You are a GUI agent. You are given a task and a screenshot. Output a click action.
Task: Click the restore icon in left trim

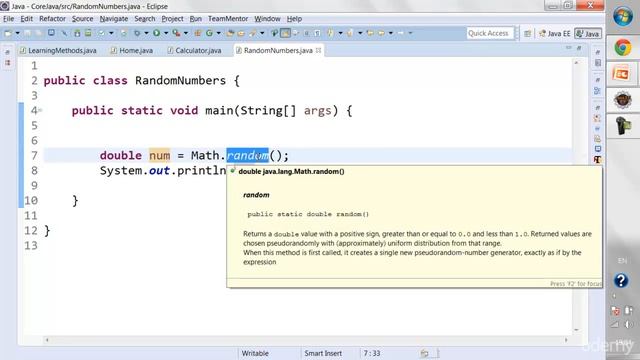[7, 53]
